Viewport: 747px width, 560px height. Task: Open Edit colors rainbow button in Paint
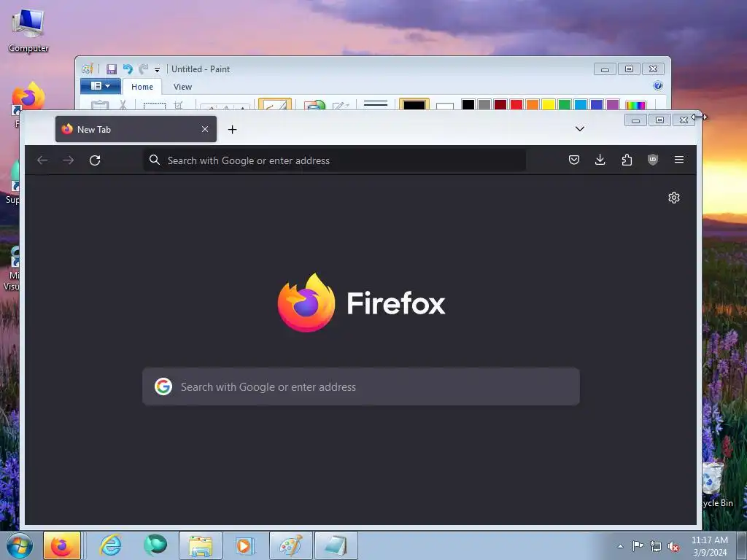click(x=635, y=105)
